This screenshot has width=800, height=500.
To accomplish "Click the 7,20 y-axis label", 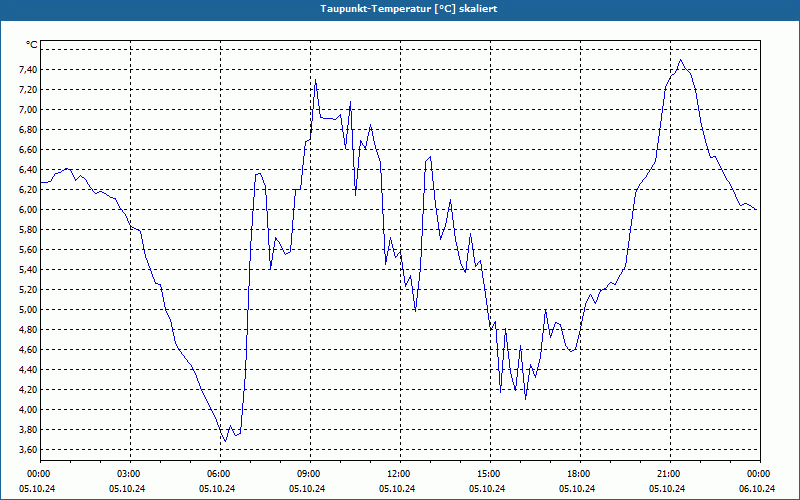I will [x=29, y=89].
